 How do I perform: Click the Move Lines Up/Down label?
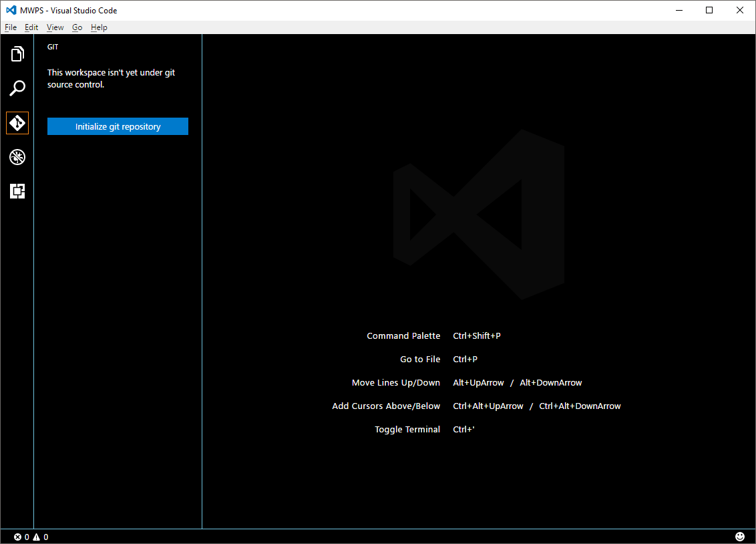coord(396,382)
